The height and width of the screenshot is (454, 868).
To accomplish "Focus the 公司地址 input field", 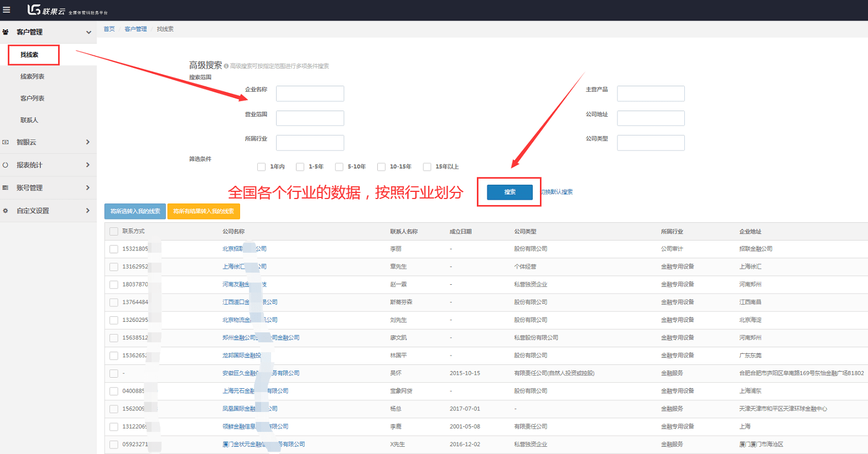I will click(651, 118).
